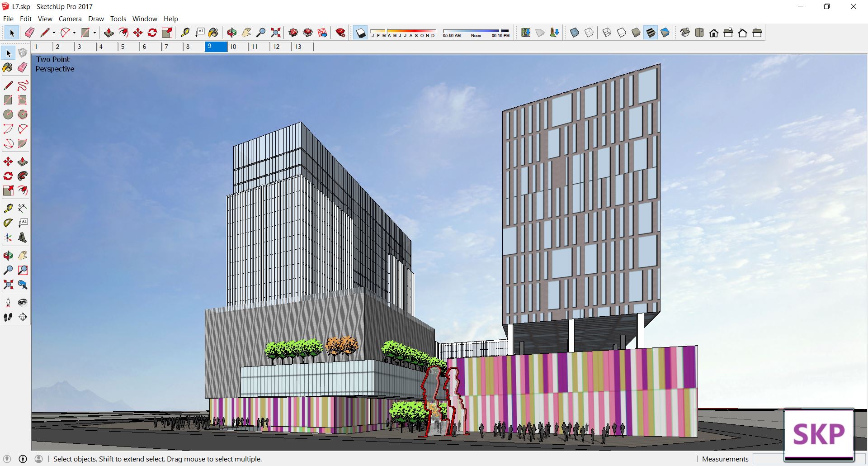Select the Paint Bucket tool in left toolbar
The width and height of the screenshot is (868, 466).
(8, 68)
